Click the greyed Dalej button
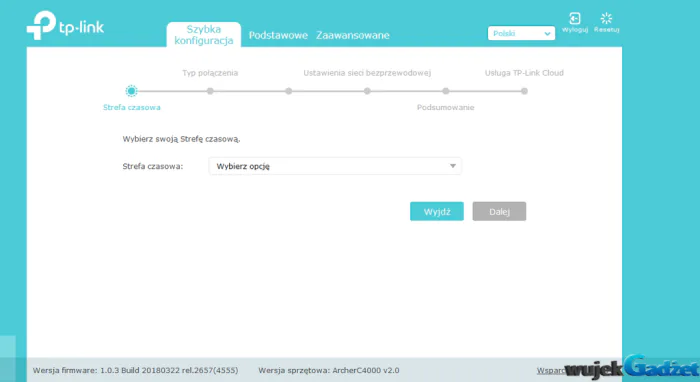Image resolution: width=700 pixels, height=382 pixels. click(x=499, y=212)
